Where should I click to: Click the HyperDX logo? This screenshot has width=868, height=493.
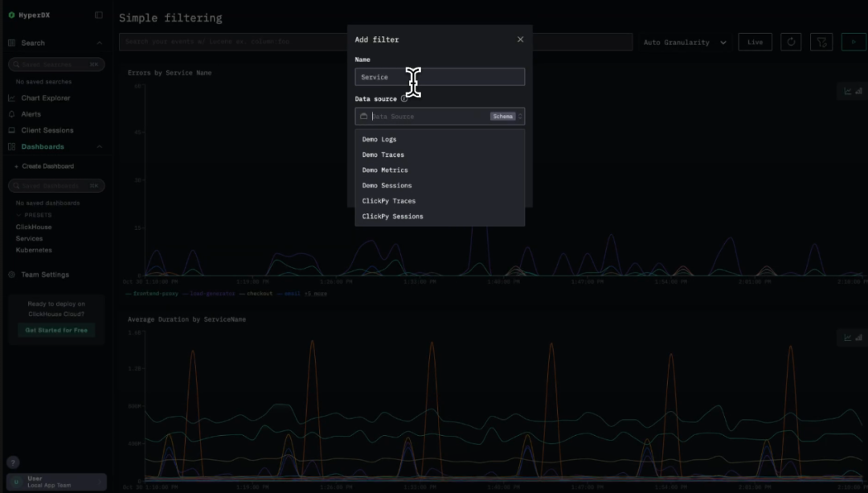point(29,15)
